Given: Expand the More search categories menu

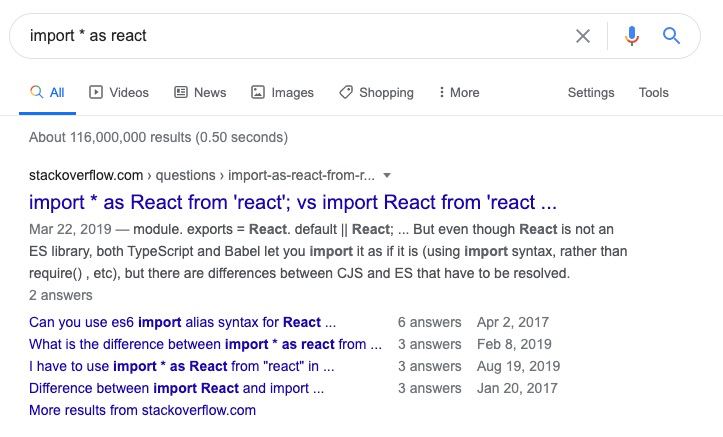Looking at the screenshot, I should tap(459, 92).
